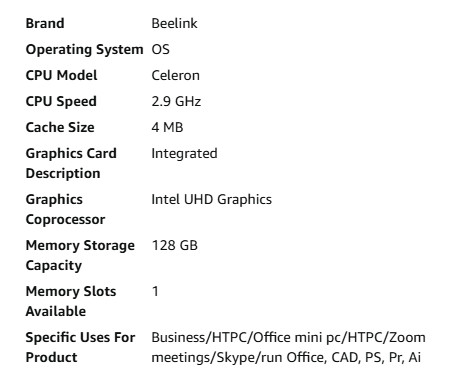The image size is (475, 372).
Task: Click the Memory Slots Available label
Action: coord(71,301)
